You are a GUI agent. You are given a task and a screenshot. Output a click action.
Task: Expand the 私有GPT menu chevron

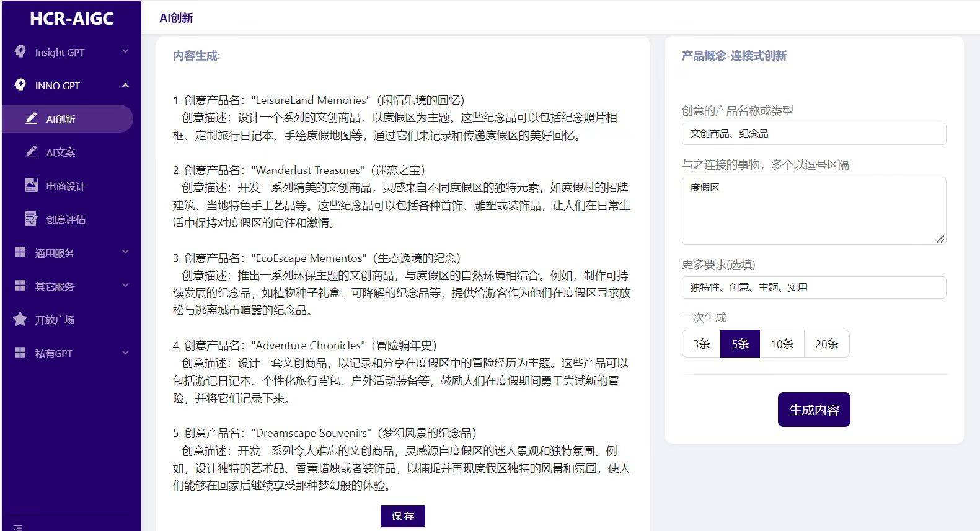click(125, 353)
